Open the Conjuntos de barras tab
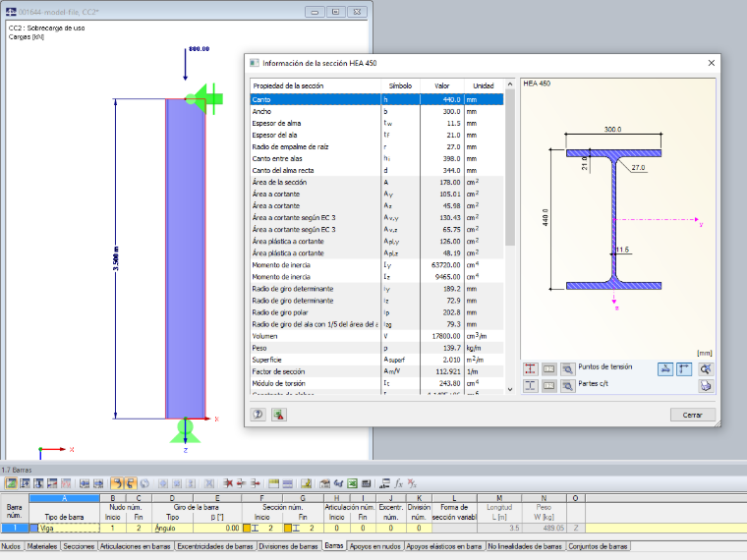 (598, 546)
